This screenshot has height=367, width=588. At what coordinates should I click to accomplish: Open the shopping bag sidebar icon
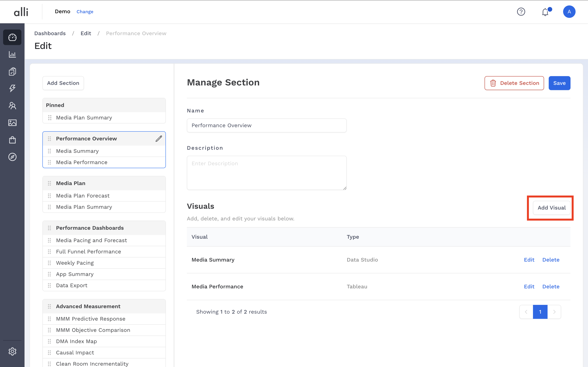tap(12, 140)
